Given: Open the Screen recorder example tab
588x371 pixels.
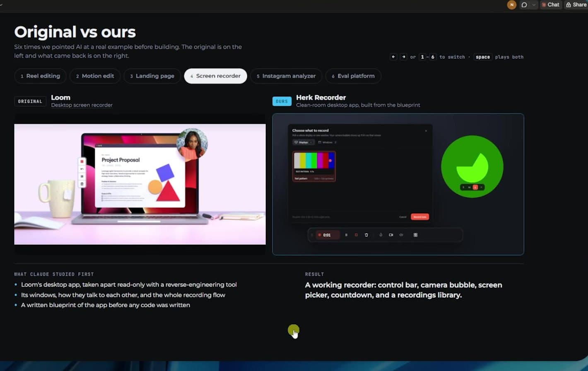Looking at the screenshot, I should (x=215, y=76).
